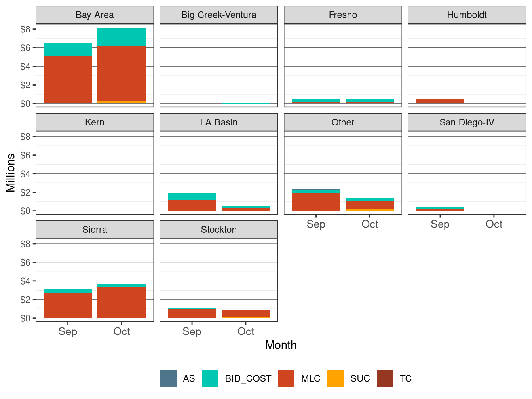Click the LA Basin panel header
This screenshot has height=399, width=532.
219,122
